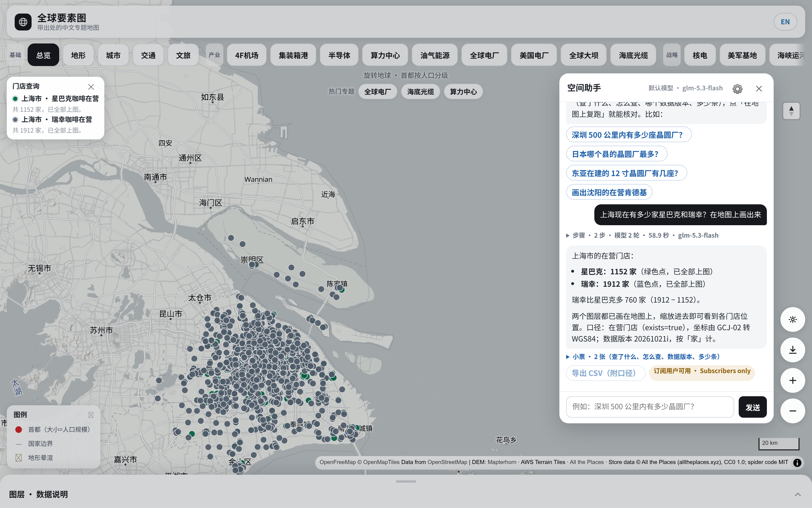This screenshot has width=812, height=508.
Task: Open the 海底光缆 tab in top bar
Action: pyautogui.click(x=633, y=55)
